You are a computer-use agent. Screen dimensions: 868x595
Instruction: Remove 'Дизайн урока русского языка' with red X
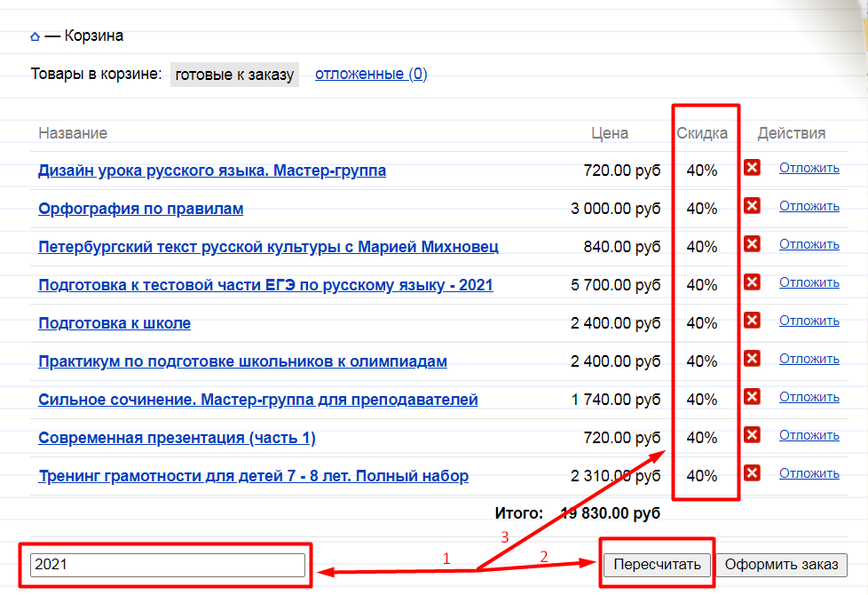pyautogui.click(x=752, y=168)
